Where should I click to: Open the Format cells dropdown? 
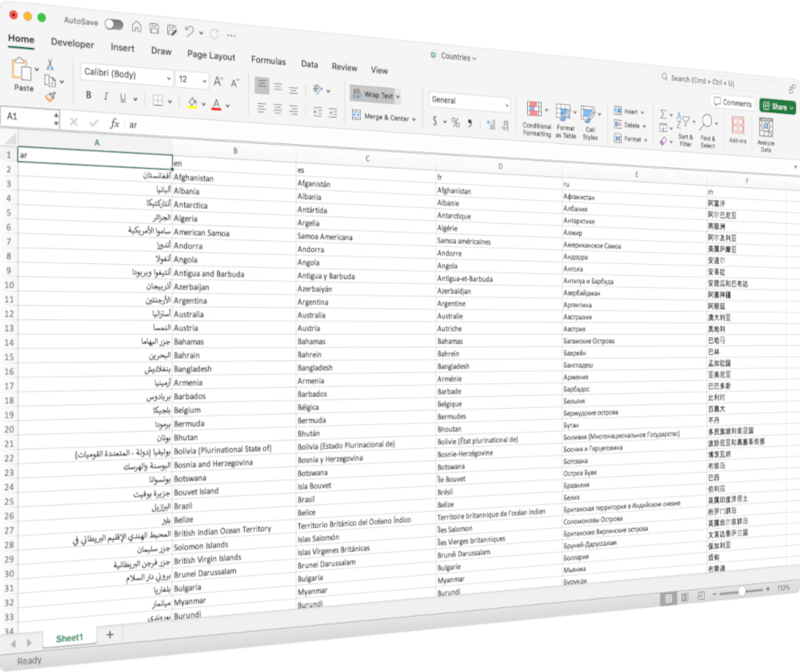[630, 138]
